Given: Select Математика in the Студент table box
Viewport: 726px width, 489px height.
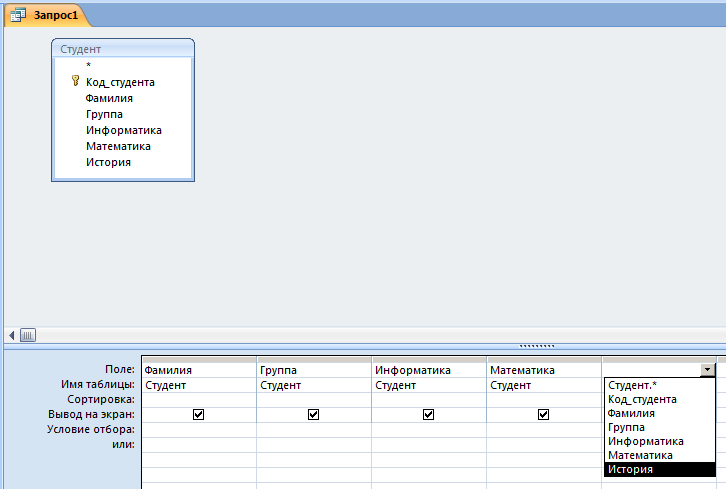Looking at the screenshot, I should tap(118, 146).
